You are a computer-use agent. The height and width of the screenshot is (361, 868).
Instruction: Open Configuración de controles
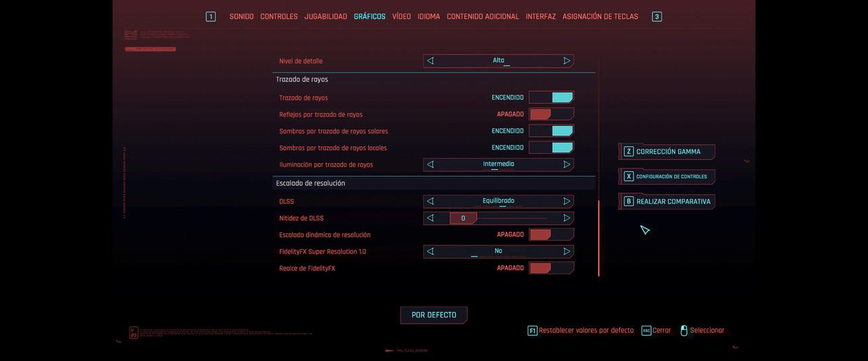667,176
